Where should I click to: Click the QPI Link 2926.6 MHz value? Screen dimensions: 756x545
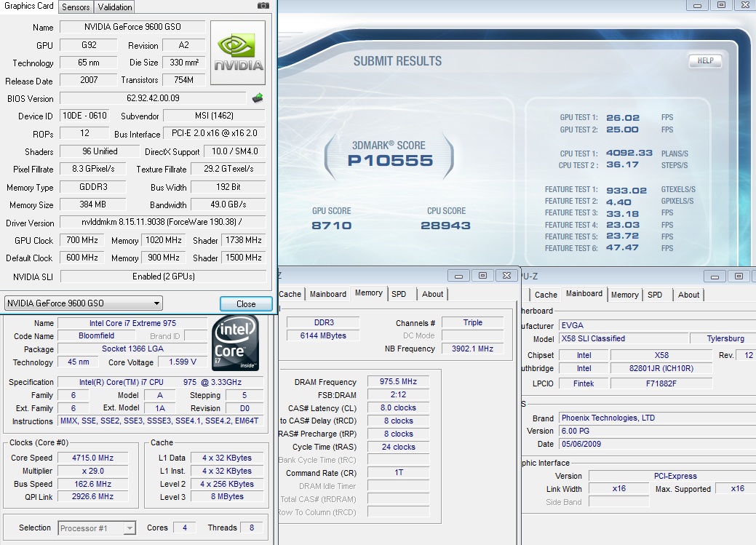93,496
